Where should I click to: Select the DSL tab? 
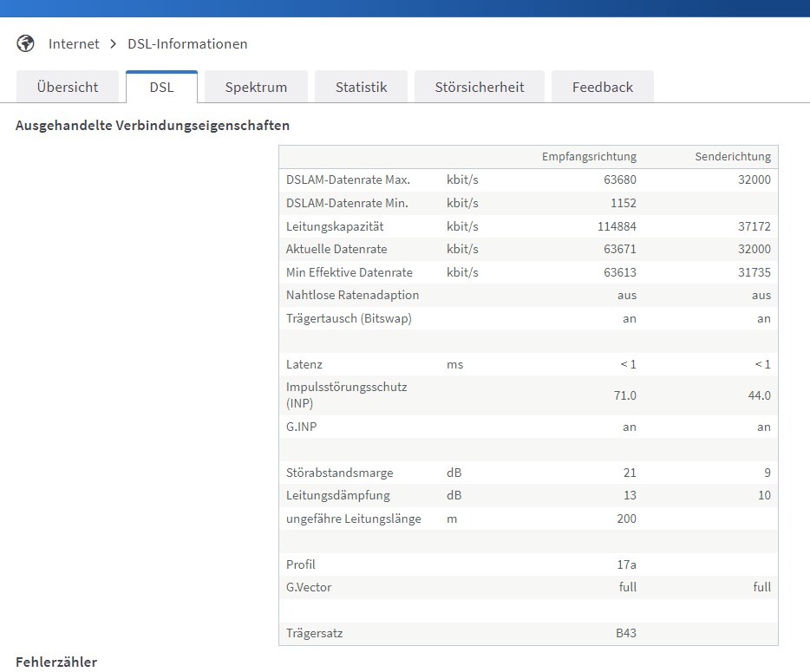click(161, 87)
